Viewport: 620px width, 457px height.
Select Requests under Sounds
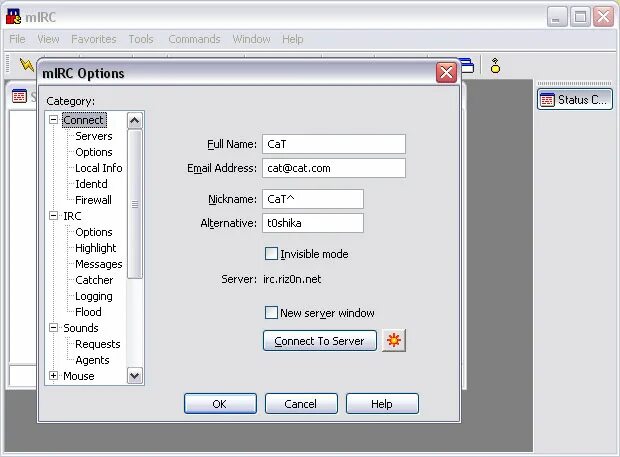98,344
